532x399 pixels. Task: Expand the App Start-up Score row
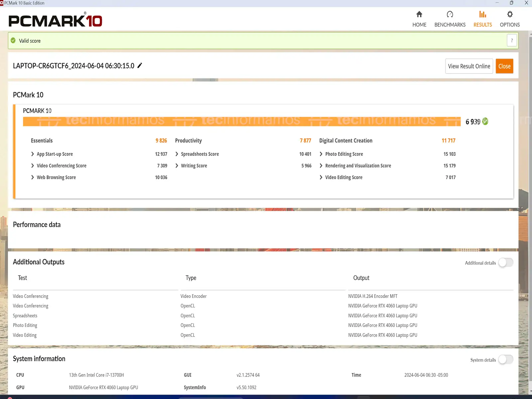pos(33,154)
